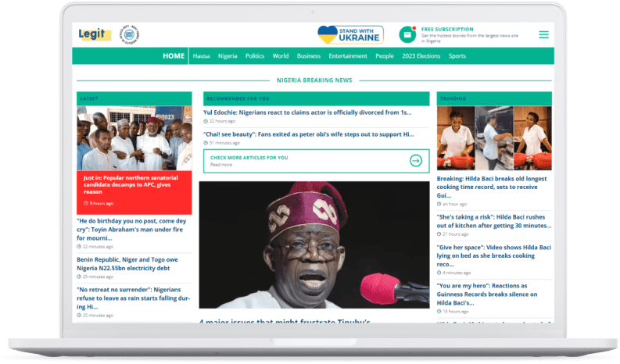Click the Stand With Ukraine heart banner
Screen dimensions: 620x364
tap(350, 35)
